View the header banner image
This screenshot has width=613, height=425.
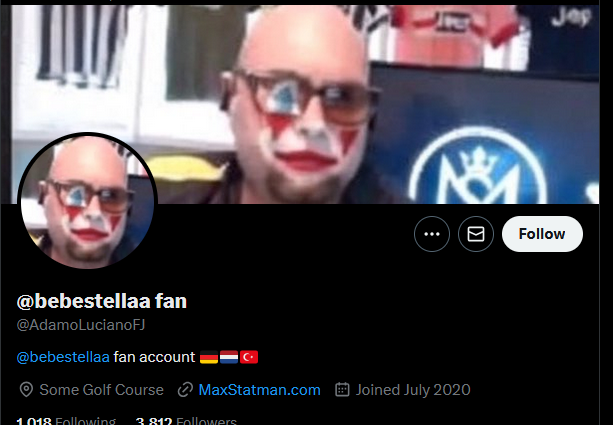point(305,104)
